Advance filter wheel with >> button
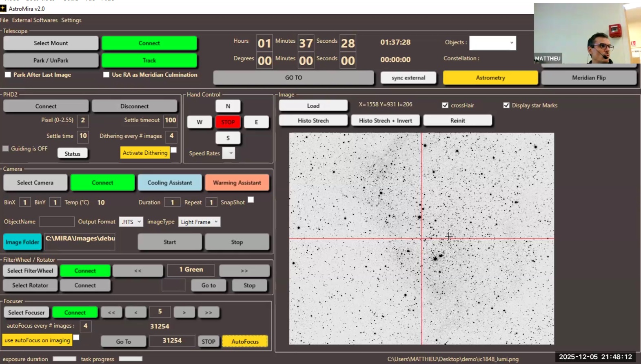This screenshot has height=364, width=641. pos(244,271)
